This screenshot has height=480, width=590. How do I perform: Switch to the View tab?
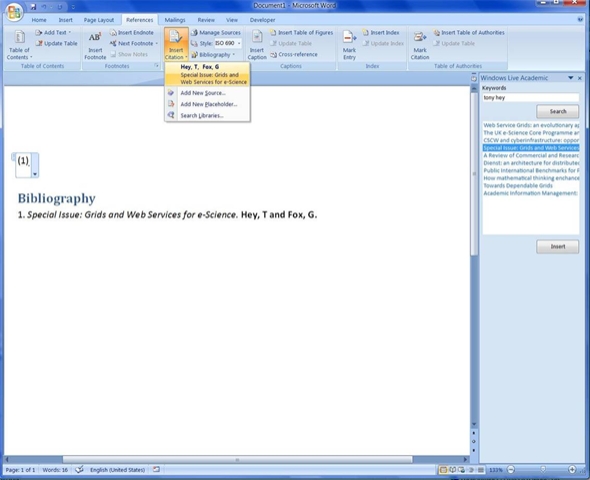click(x=232, y=20)
